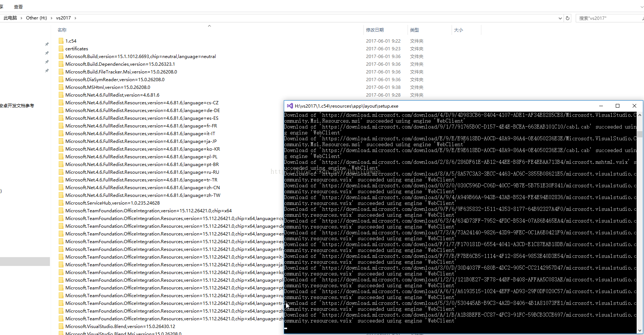Click the first quick access pin icon
Screen dimensions: 644x335
coord(47,44)
